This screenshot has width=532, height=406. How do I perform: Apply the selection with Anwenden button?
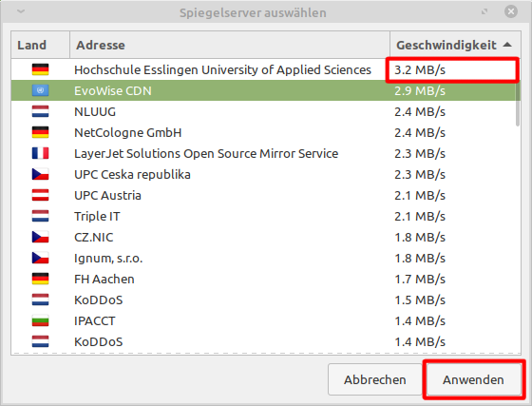point(473,379)
